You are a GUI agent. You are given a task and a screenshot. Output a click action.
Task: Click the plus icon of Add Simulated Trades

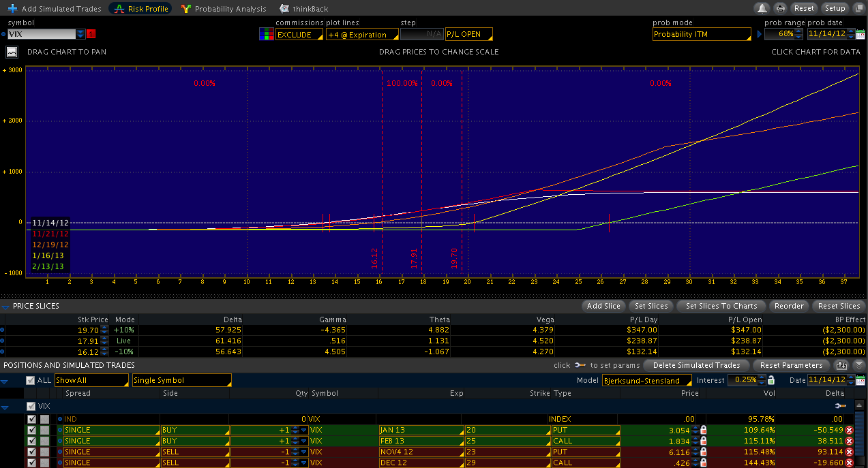click(x=12, y=9)
